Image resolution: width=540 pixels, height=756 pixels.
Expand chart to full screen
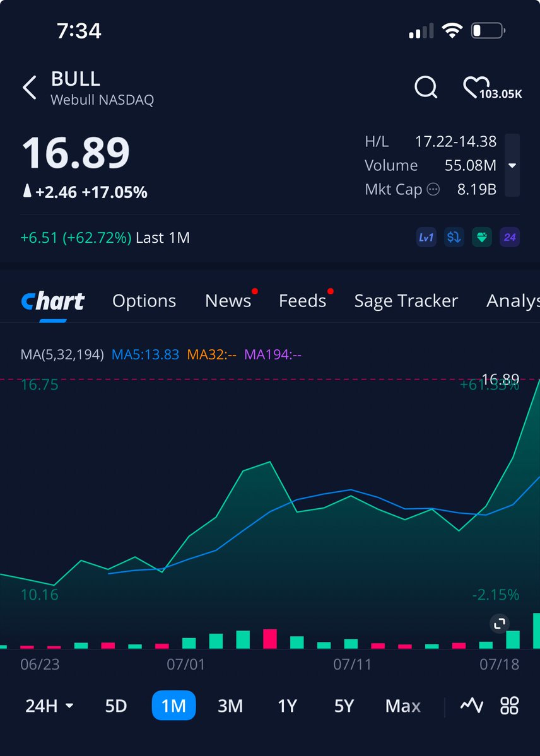tap(500, 624)
